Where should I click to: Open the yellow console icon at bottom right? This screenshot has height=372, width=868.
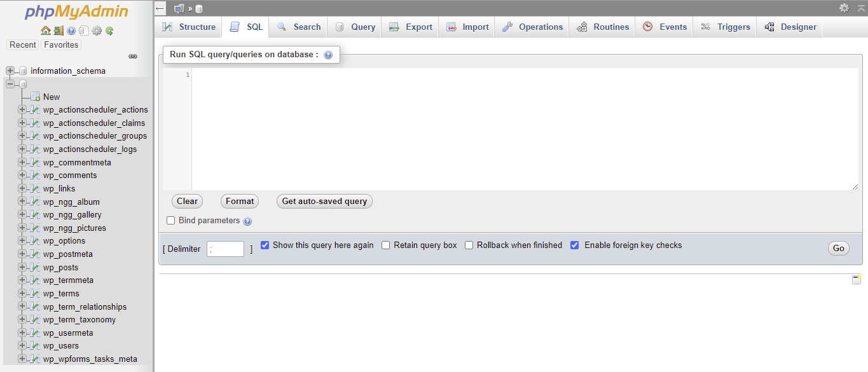pyautogui.click(x=856, y=280)
